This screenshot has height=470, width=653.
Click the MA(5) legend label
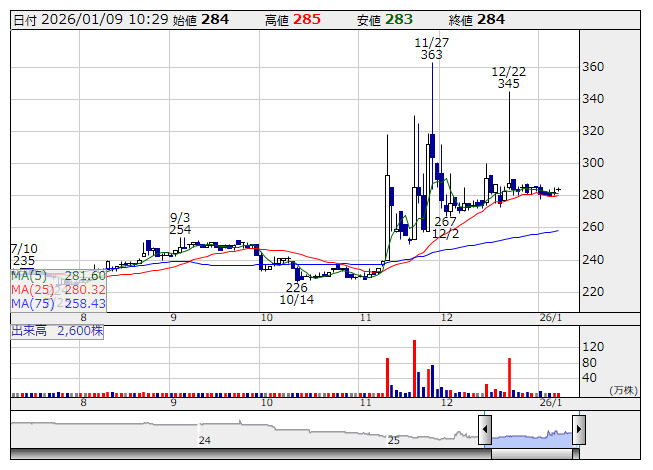(x=29, y=276)
